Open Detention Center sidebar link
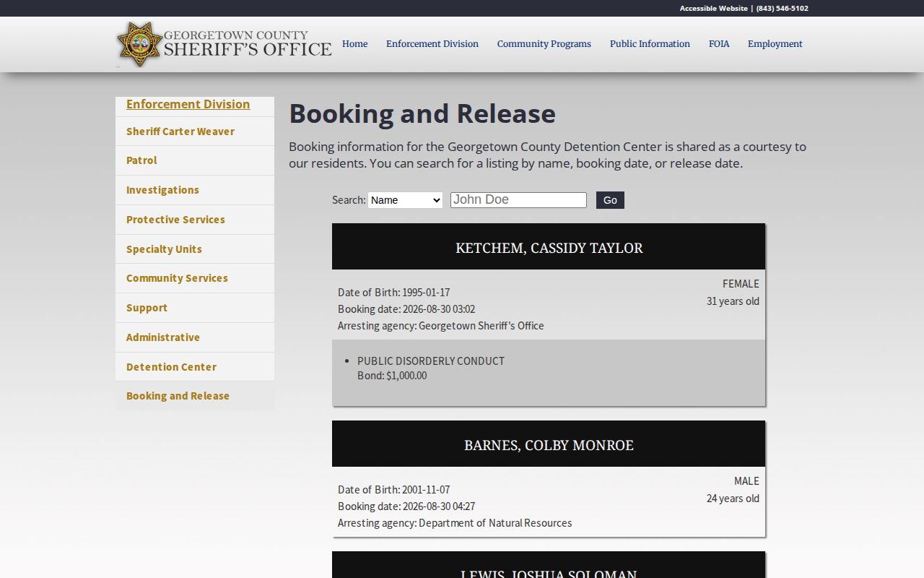 pyautogui.click(x=195, y=367)
